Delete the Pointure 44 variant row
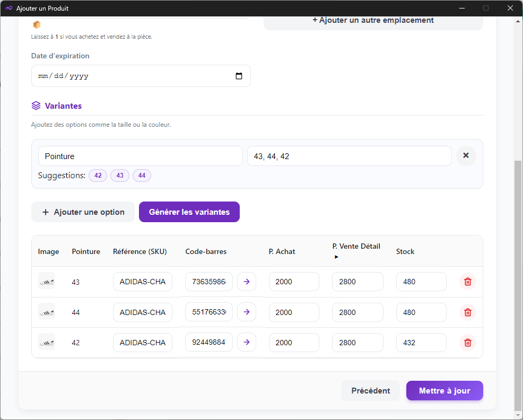The height and width of the screenshot is (420, 523). click(467, 312)
